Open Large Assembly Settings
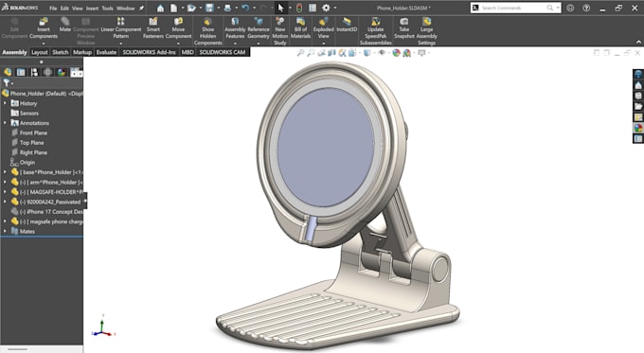 point(426,31)
